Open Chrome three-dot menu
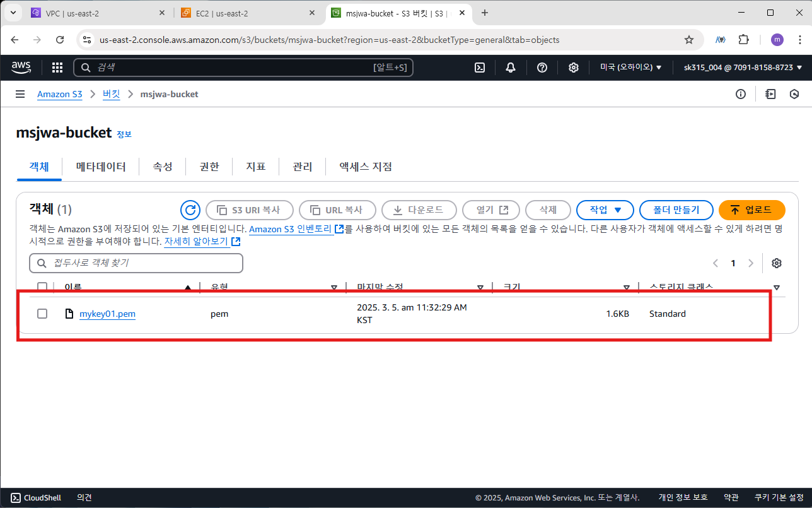This screenshot has height=508, width=812. click(x=799, y=40)
